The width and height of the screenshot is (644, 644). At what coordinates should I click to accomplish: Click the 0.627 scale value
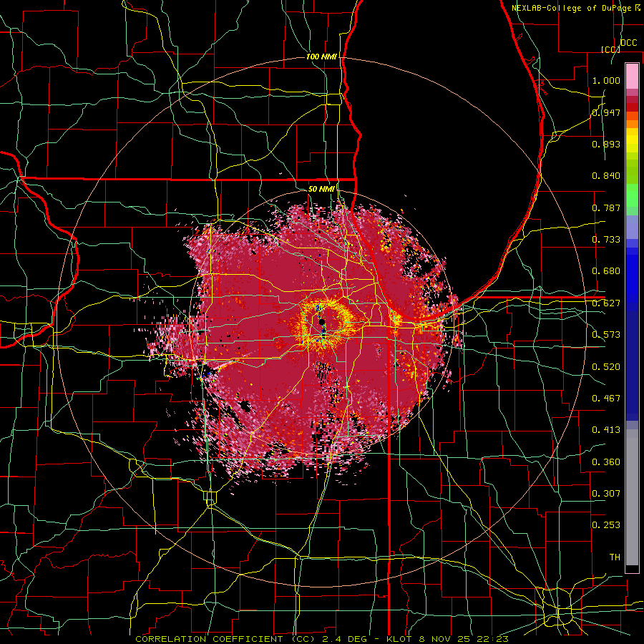[606, 303]
